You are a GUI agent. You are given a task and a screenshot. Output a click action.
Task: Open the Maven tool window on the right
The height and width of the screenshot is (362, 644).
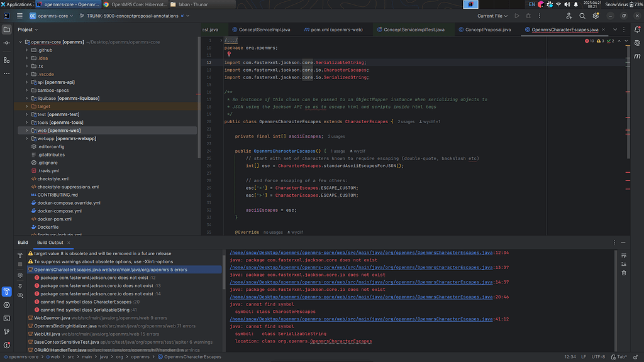point(637,57)
